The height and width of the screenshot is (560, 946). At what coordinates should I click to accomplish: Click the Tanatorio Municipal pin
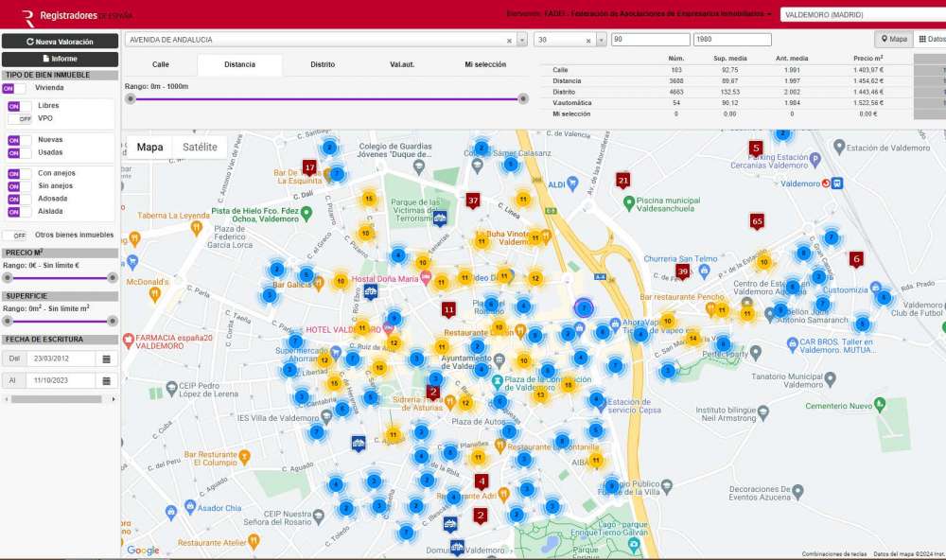[x=831, y=379]
